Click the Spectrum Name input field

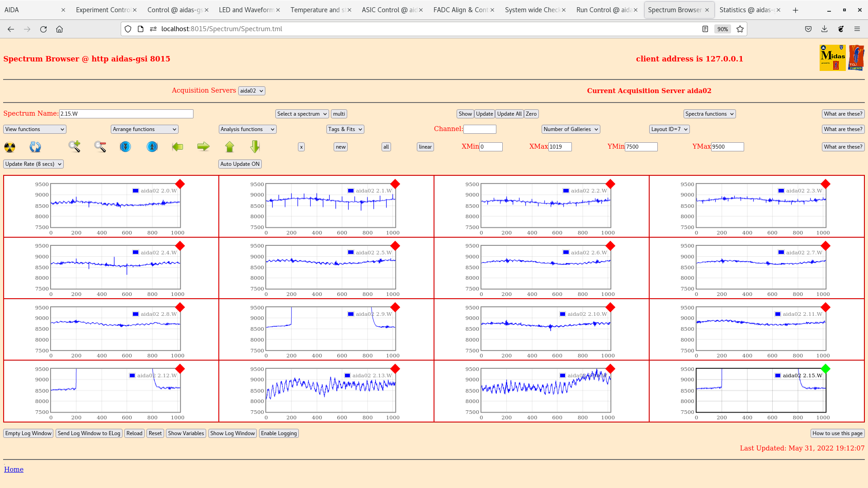[x=126, y=114]
